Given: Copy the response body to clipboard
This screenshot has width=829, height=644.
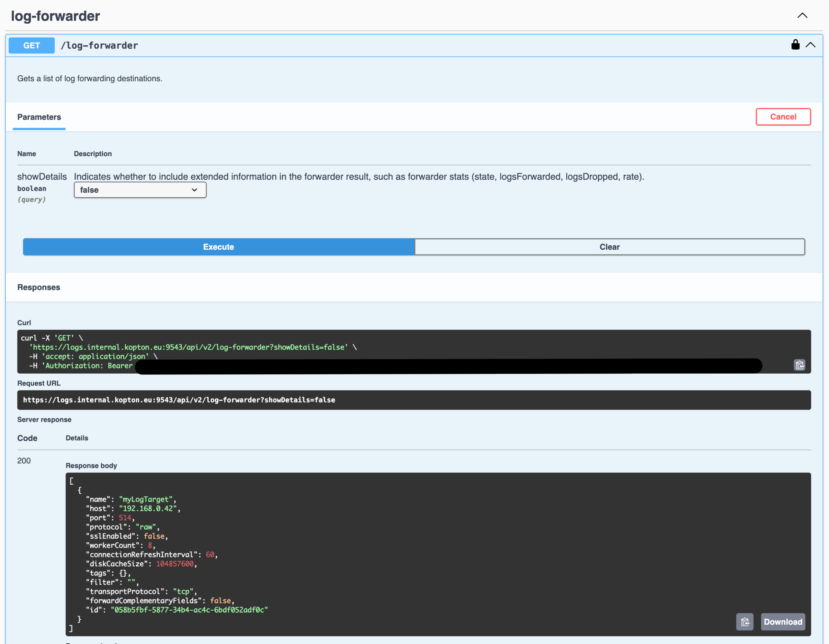Looking at the screenshot, I should tap(744, 622).
